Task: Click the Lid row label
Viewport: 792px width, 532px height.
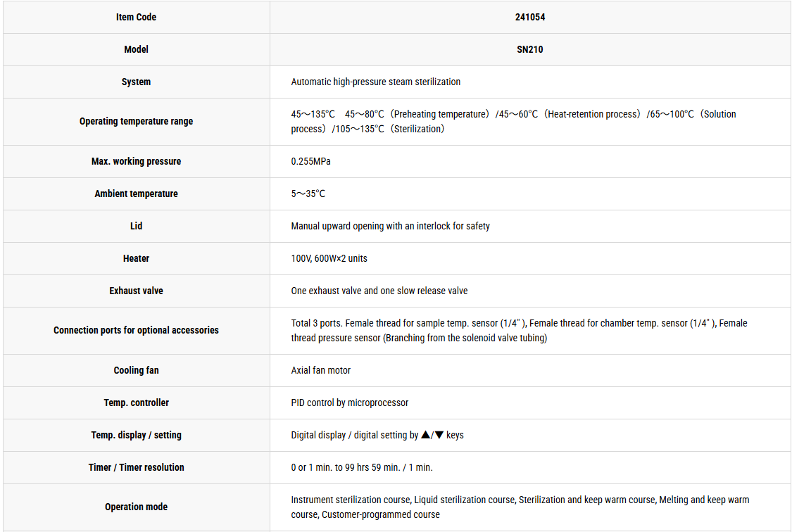Action: tap(137, 226)
